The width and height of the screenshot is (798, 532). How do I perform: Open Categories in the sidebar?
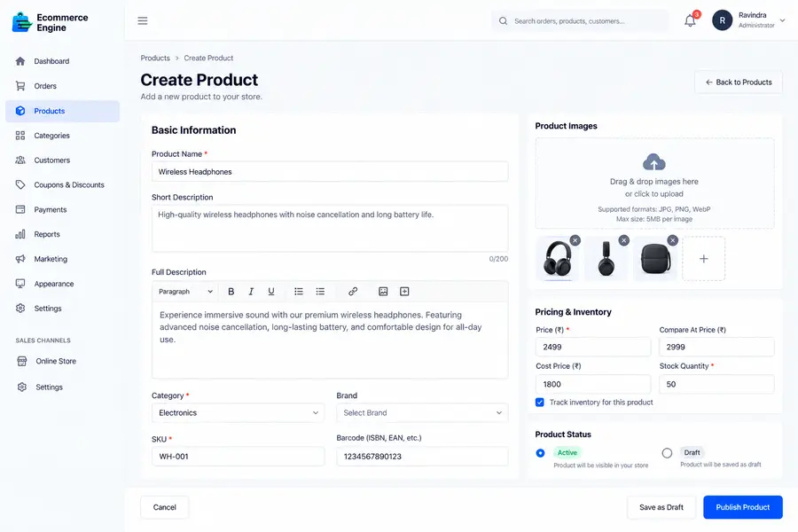tap(63, 136)
